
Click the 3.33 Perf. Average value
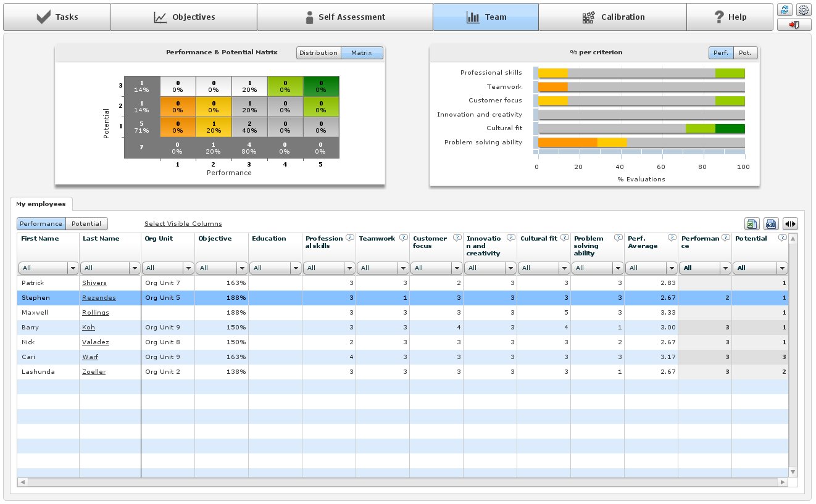(668, 313)
